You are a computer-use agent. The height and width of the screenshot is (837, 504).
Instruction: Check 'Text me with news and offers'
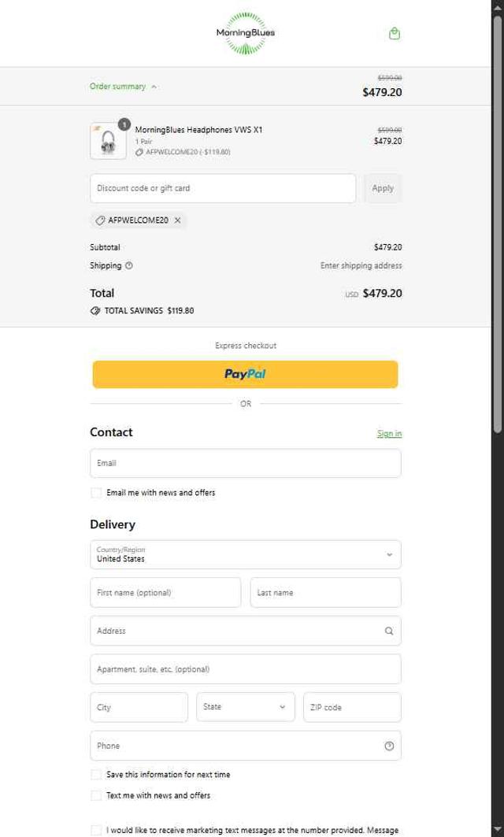point(96,795)
